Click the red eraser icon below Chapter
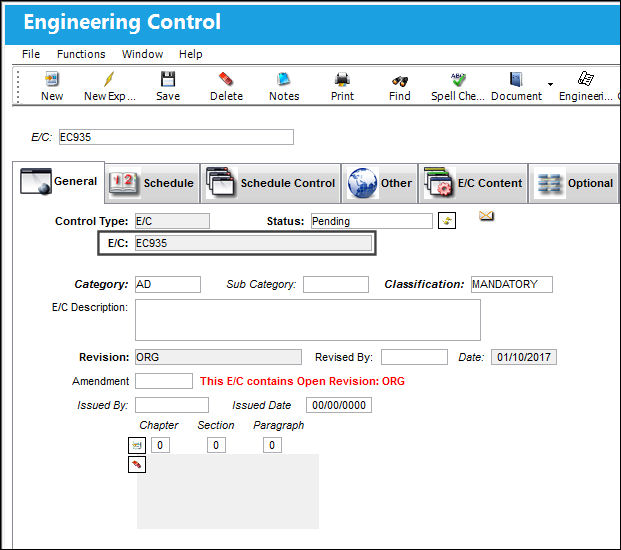 [x=137, y=464]
